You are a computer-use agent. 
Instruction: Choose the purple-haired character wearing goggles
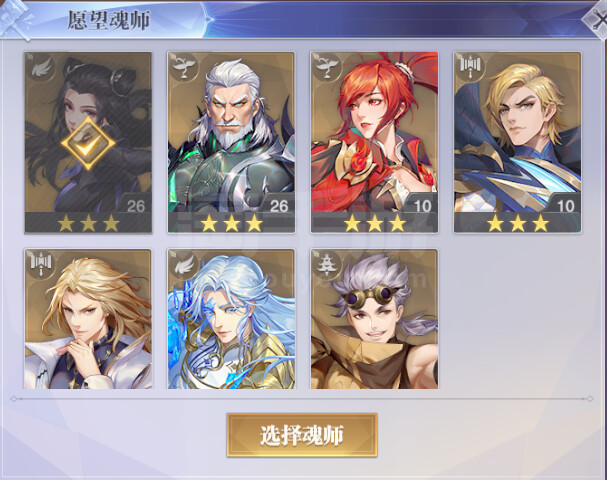pos(374,319)
